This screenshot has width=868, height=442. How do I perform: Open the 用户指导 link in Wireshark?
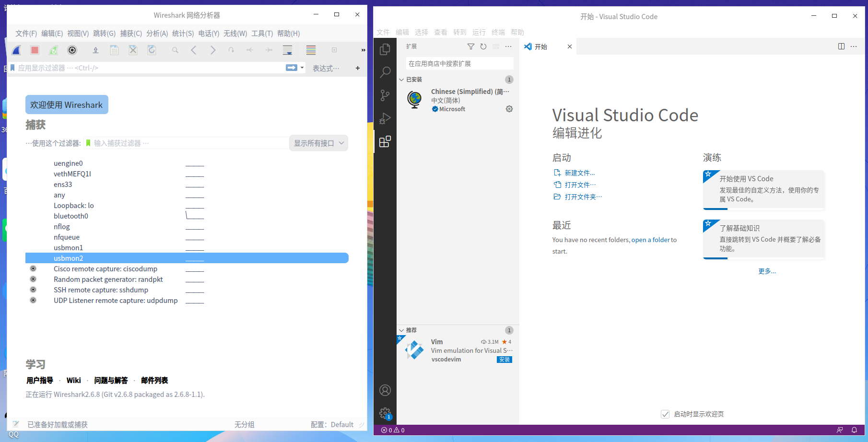(40, 380)
